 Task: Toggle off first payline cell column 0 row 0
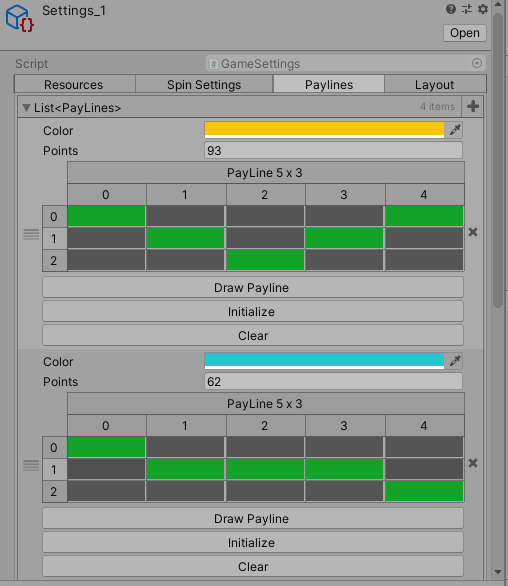106,216
